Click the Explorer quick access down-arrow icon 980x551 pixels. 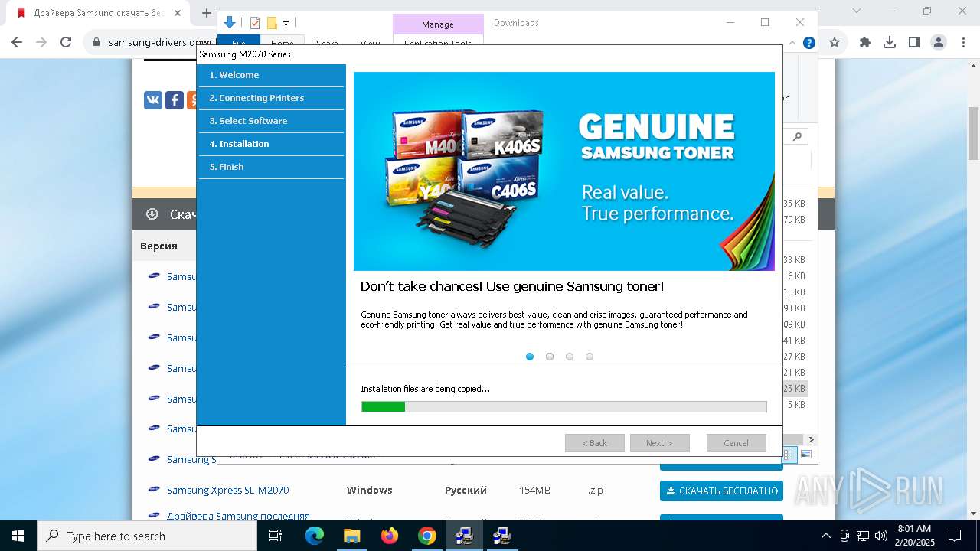coord(230,23)
